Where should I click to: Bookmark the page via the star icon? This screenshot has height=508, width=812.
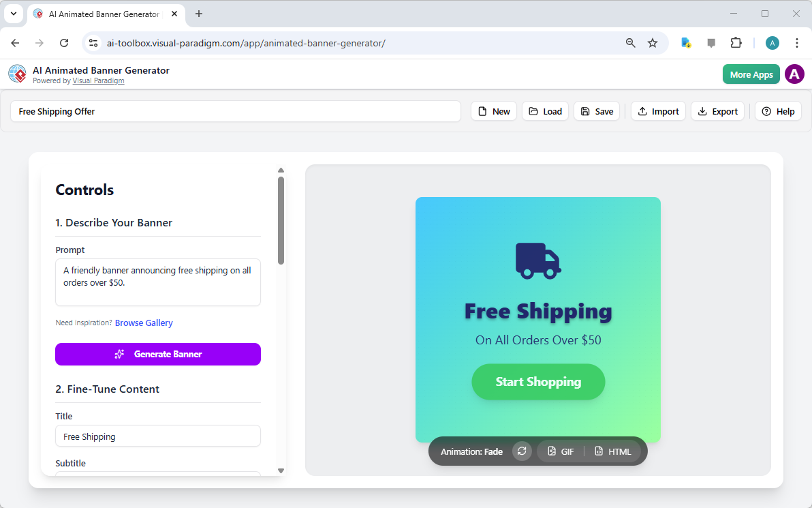pos(653,42)
